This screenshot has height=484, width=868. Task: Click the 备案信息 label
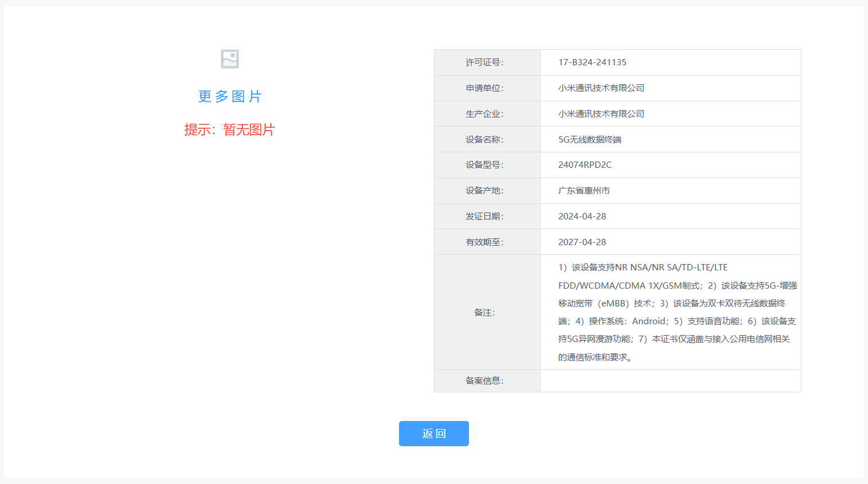pos(484,381)
